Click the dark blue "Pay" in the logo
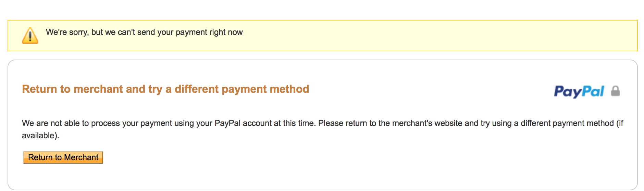The image size is (644, 191). coord(568,91)
